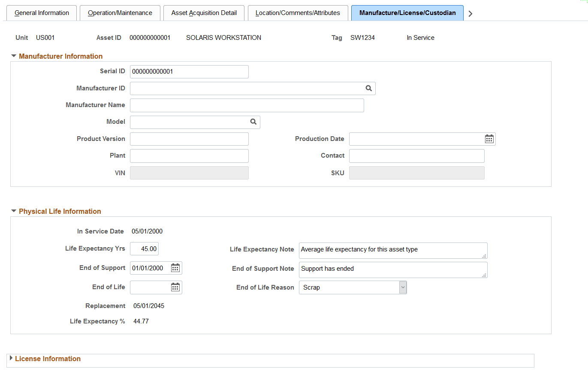The height and width of the screenshot is (374, 588).
Task: Click the End of Support Note resize grip
Action: pyautogui.click(x=485, y=275)
